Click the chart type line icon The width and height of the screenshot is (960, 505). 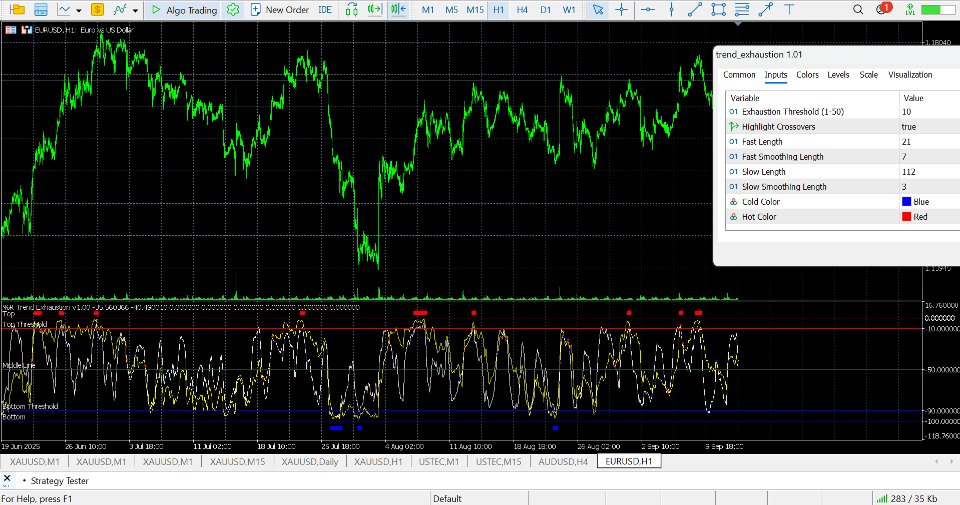pyautogui.click(x=64, y=9)
